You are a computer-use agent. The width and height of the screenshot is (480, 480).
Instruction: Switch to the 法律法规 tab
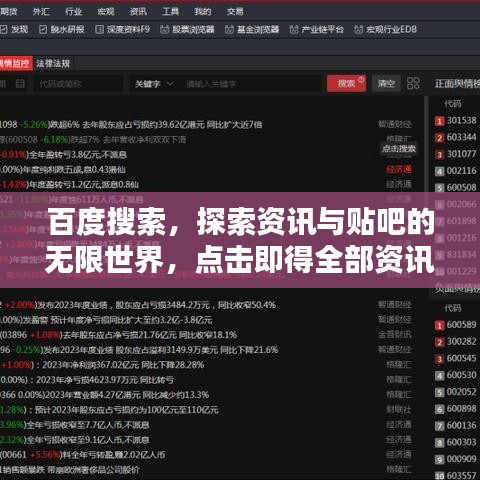coord(53,63)
